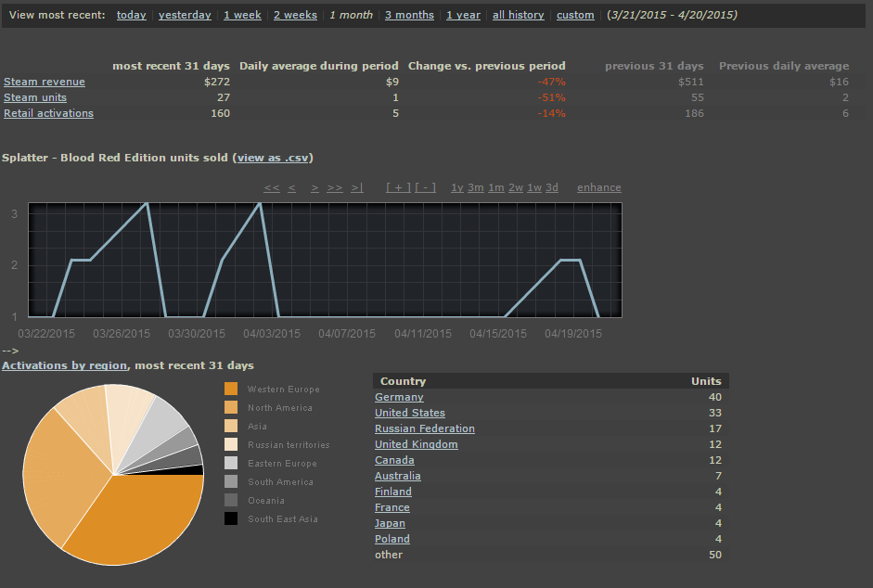Screen dimensions: 873x588
Task: Zoom out chart with [ - ] control
Action: pos(425,187)
